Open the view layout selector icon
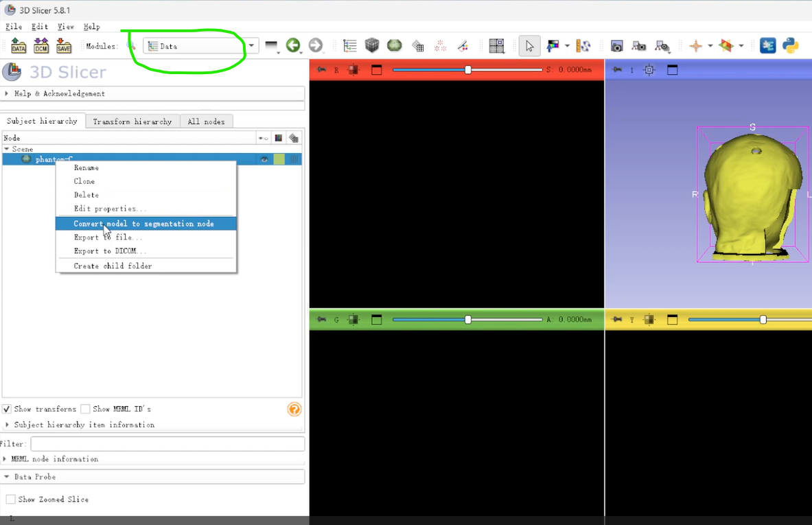The width and height of the screenshot is (812, 525). [497, 46]
